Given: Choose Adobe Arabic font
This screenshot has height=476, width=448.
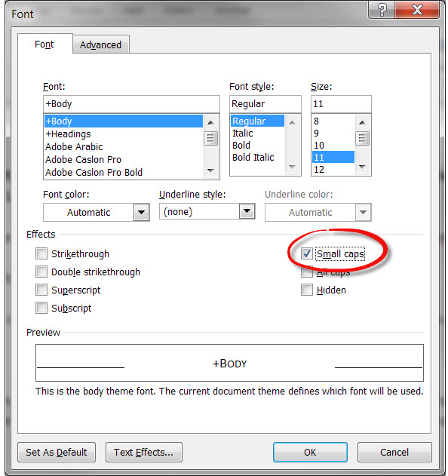Looking at the screenshot, I should (124, 146).
